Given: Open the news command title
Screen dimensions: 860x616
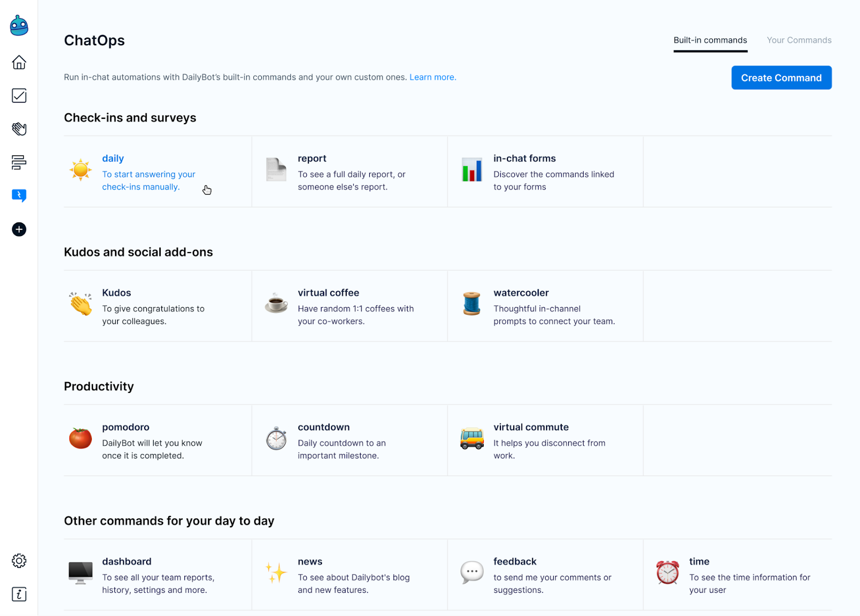Looking at the screenshot, I should pos(310,562).
